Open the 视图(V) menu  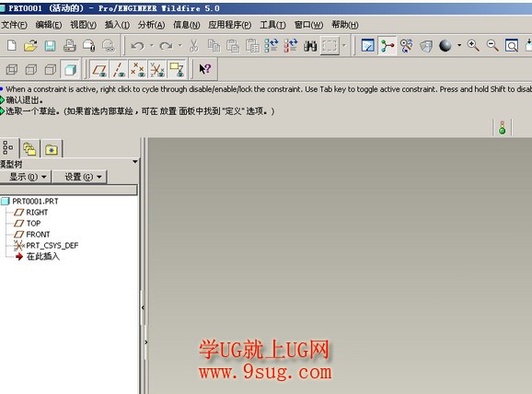point(83,25)
